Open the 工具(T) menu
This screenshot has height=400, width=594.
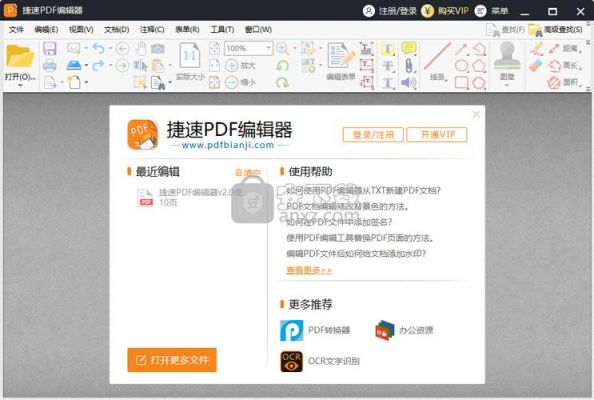(x=222, y=30)
